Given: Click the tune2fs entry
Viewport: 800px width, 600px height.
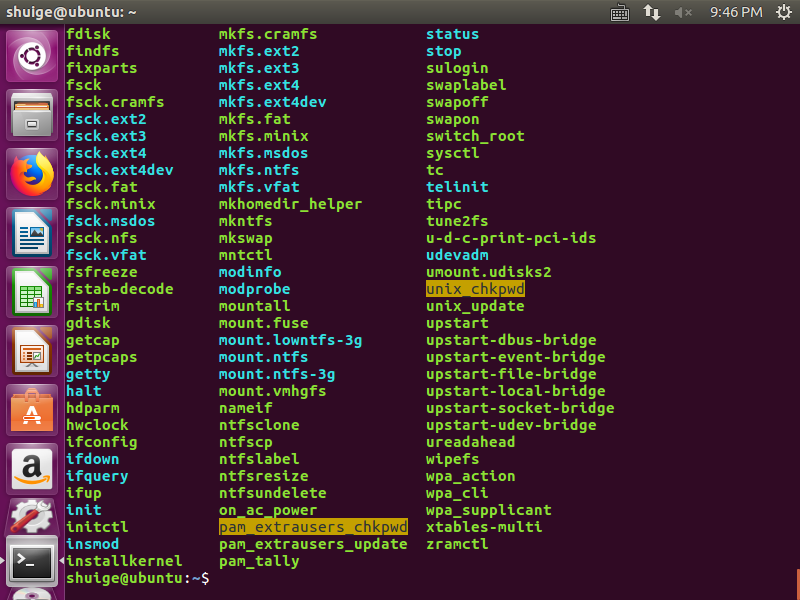Looking at the screenshot, I should (x=458, y=221).
